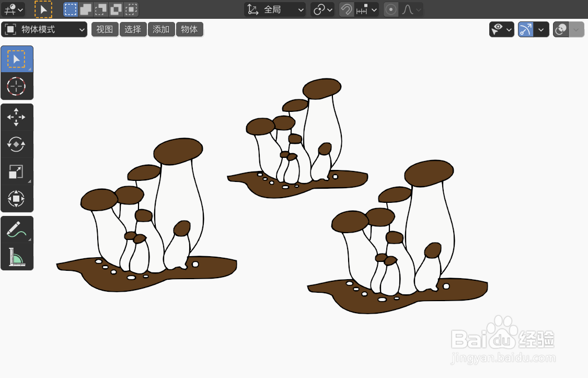Select the Move tool
Viewport: 588px width, 378px height.
point(17,117)
